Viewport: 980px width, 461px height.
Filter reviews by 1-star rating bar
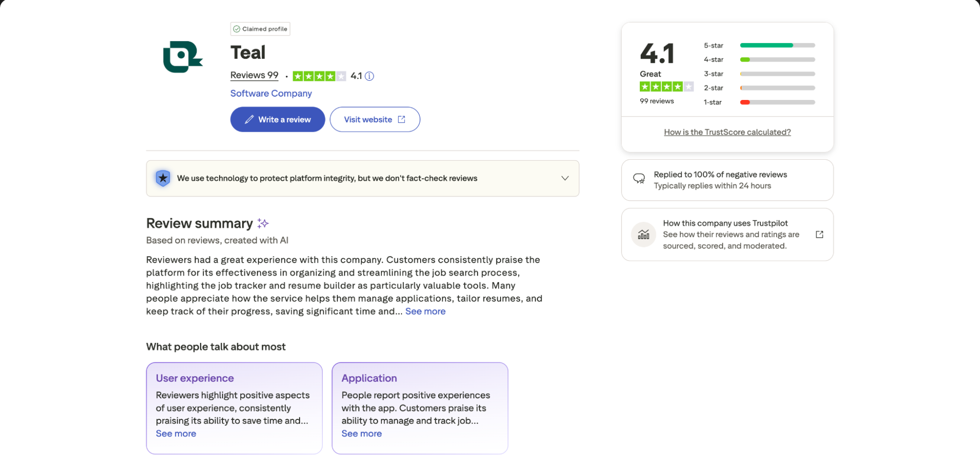coord(777,102)
